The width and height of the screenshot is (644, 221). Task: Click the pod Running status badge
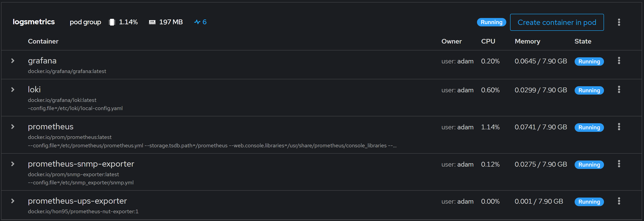point(491,22)
